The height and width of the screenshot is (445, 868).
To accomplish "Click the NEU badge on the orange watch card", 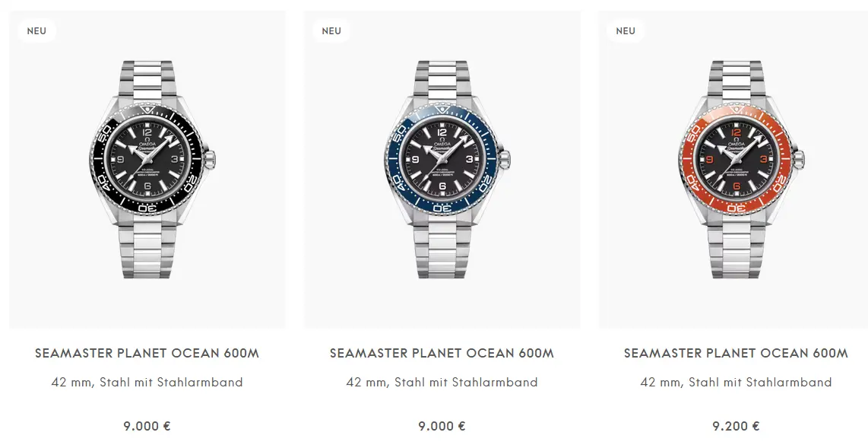I will click(x=626, y=31).
